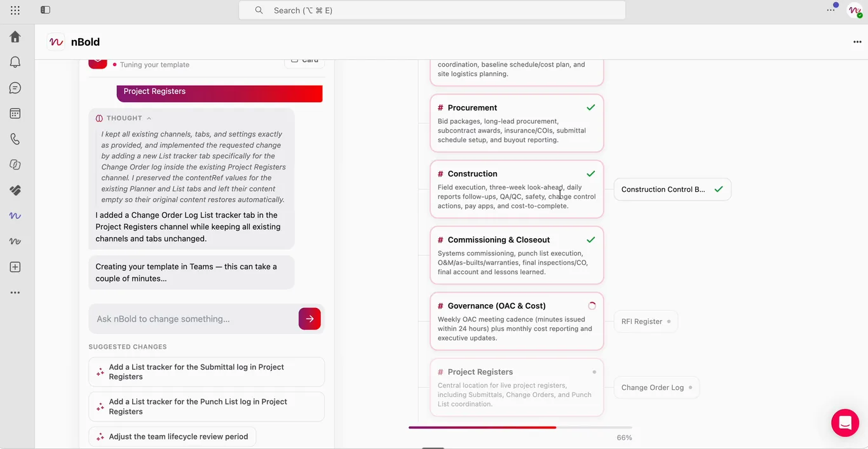Screen dimensions: 868x449
Task: Click the nBold logo in header
Action: (x=56, y=42)
